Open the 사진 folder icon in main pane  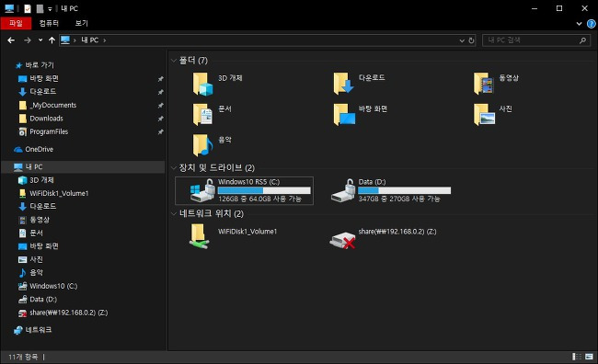(x=484, y=115)
